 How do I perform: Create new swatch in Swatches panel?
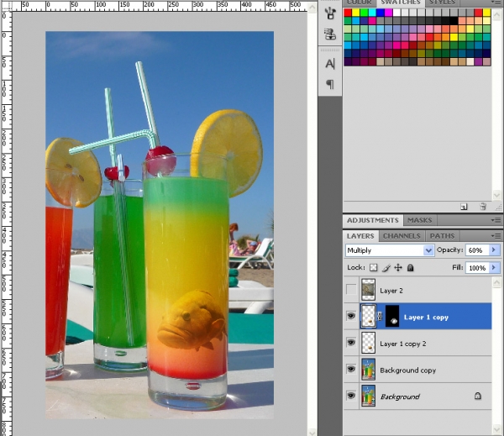pos(464,207)
